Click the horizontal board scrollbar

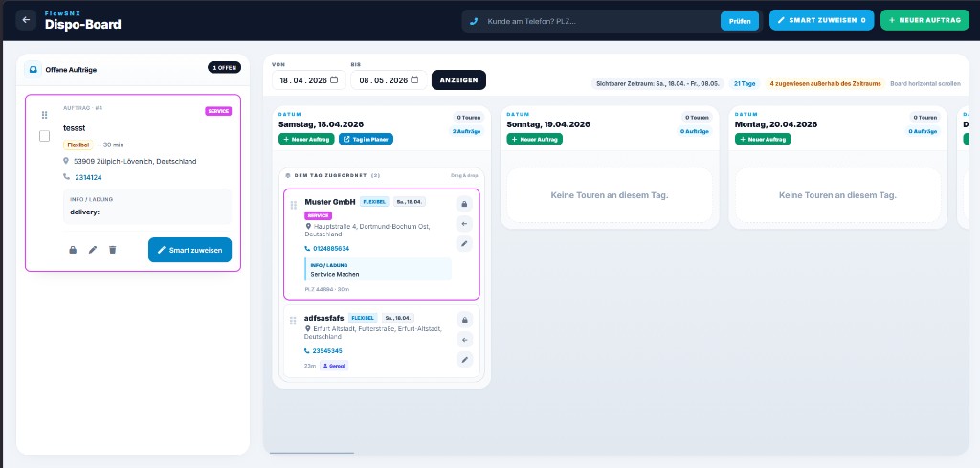tap(312, 453)
